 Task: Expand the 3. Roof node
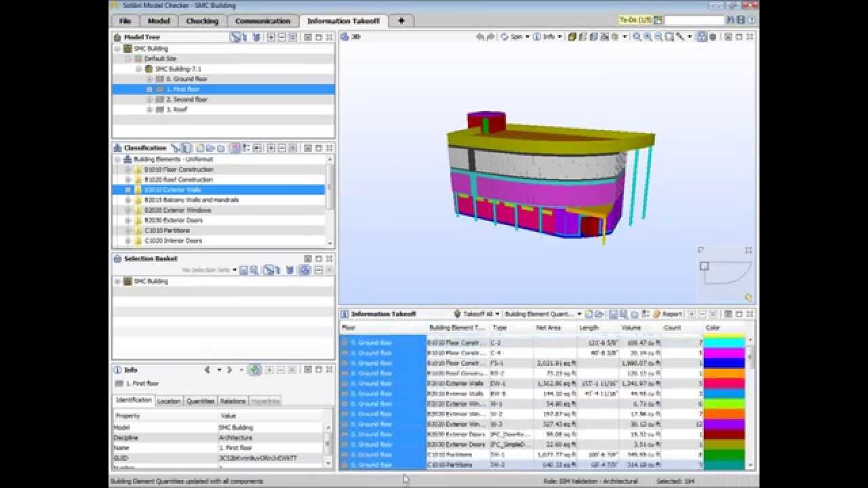coord(150,110)
